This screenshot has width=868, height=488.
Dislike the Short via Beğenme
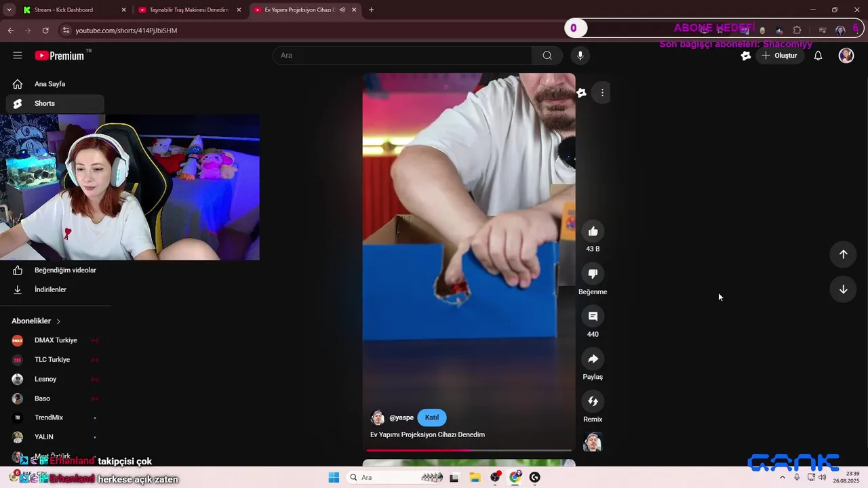point(593,274)
